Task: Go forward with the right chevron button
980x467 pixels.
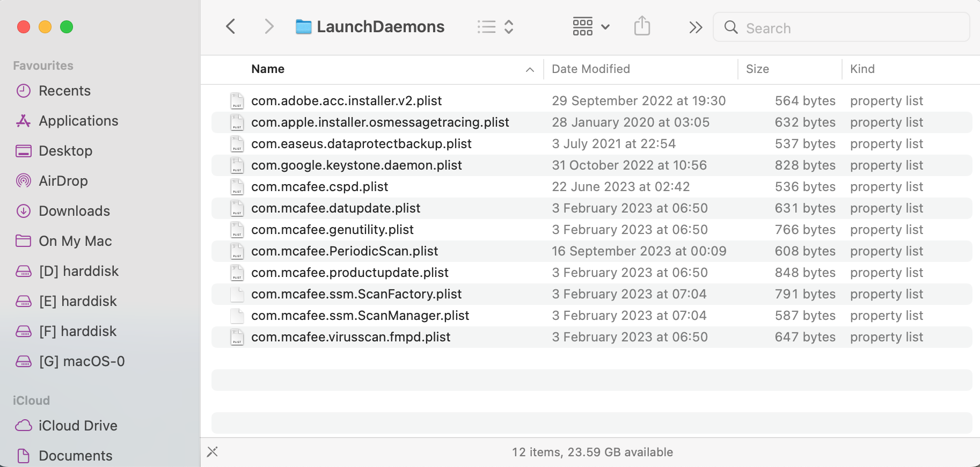Action: coord(269,26)
